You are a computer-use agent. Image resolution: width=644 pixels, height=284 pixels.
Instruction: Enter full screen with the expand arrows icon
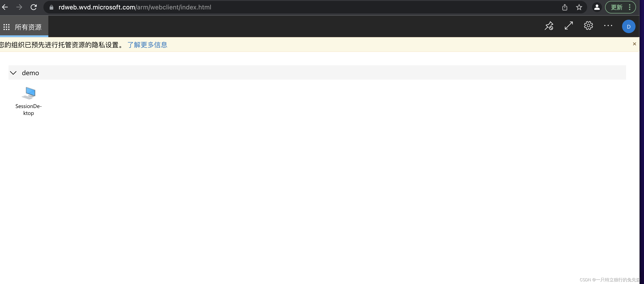pyautogui.click(x=569, y=26)
